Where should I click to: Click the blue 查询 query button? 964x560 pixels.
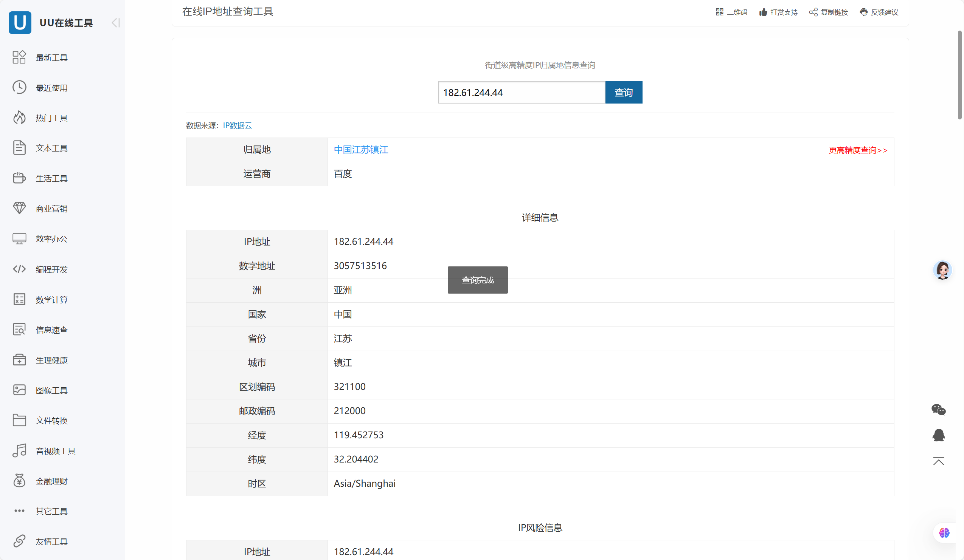point(624,92)
